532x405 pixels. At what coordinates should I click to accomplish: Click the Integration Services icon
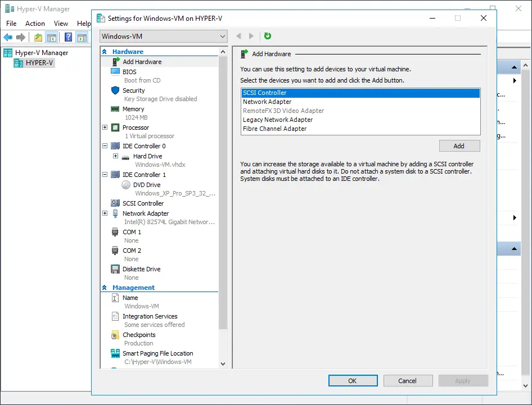(x=115, y=316)
